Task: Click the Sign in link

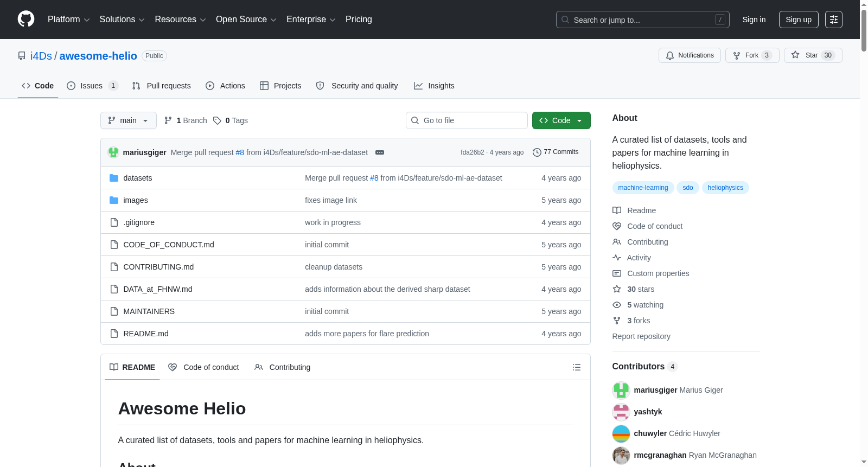Action: (754, 20)
